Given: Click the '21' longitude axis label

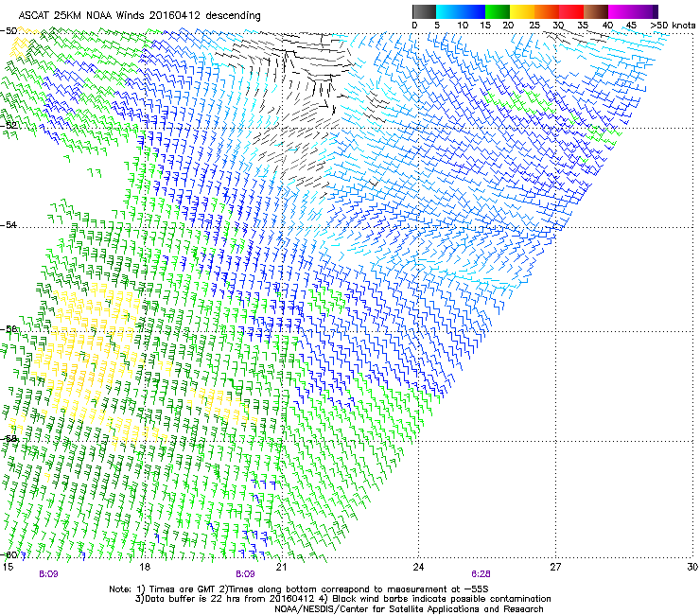Looking at the screenshot, I should pyautogui.click(x=281, y=567).
